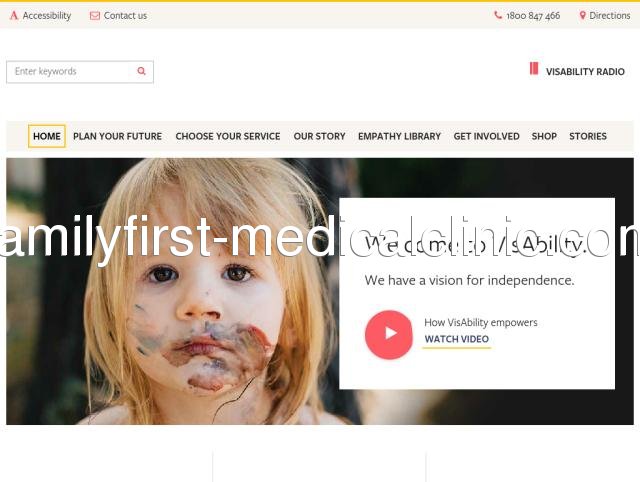Click the 1800 847 466 phone number

pos(533,16)
